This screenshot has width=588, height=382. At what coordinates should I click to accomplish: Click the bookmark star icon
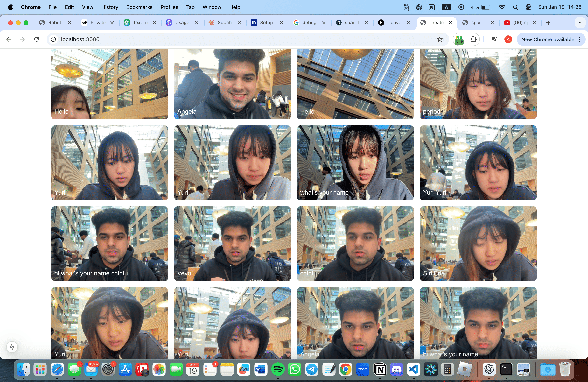pos(440,39)
